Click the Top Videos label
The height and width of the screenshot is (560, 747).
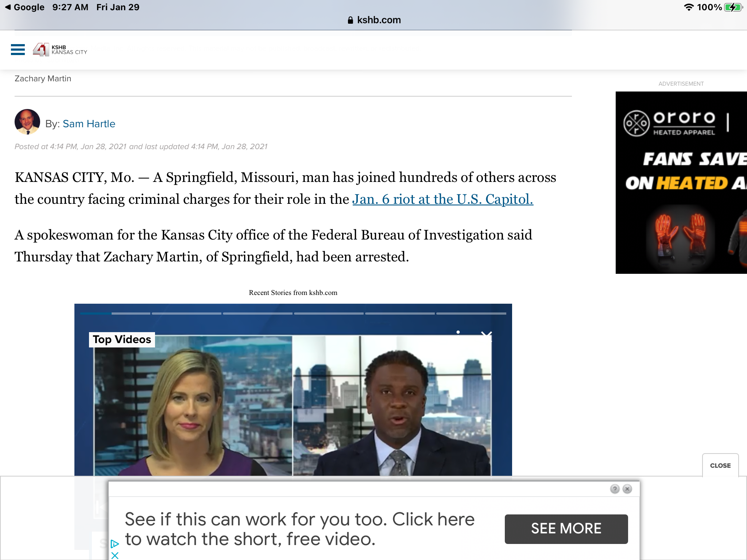click(122, 339)
